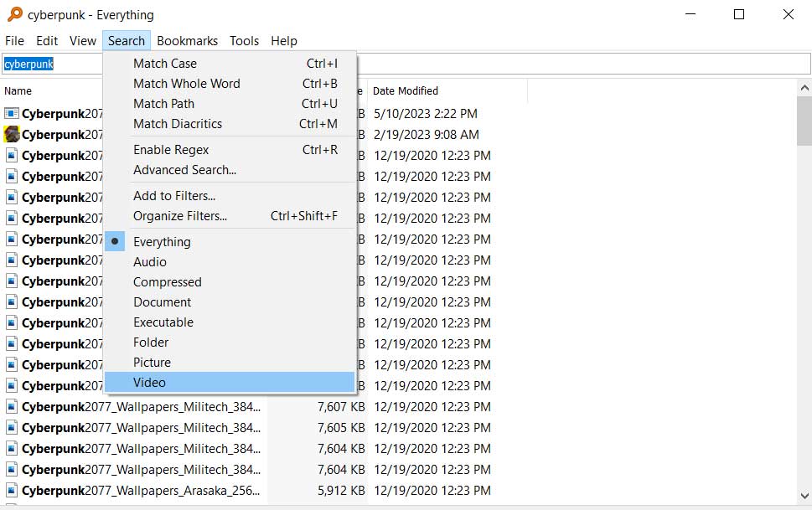Click image icon of the Arasaka wallpaper file
Viewport: 812px width, 510px height.
click(12, 491)
